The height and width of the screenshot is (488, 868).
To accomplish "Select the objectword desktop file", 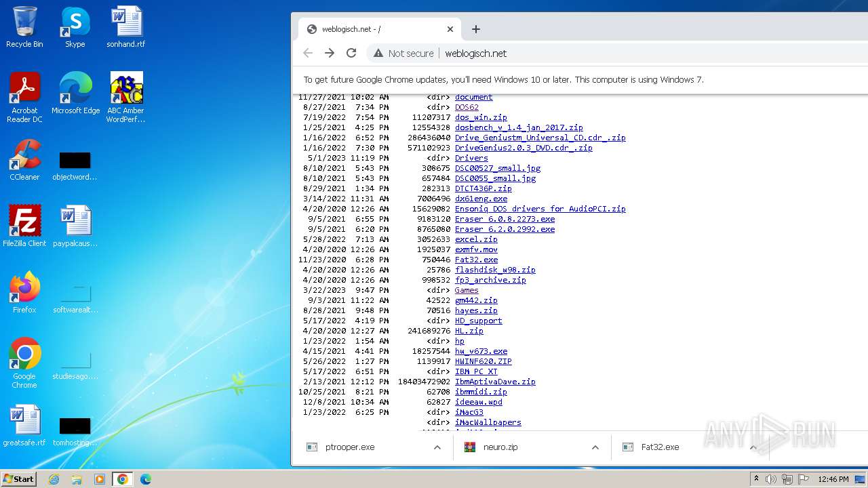I will pyautogui.click(x=75, y=166).
